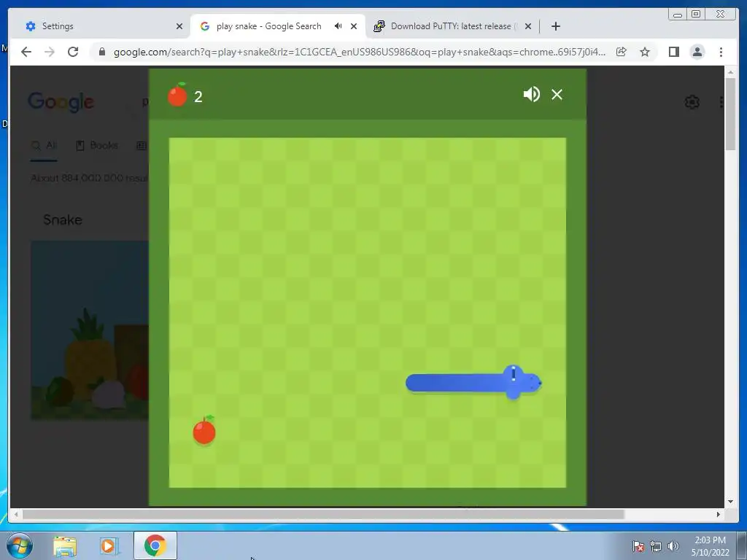This screenshot has width=747, height=560.
Task: Click the apple score icon in the game header
Action: (177, 94)
